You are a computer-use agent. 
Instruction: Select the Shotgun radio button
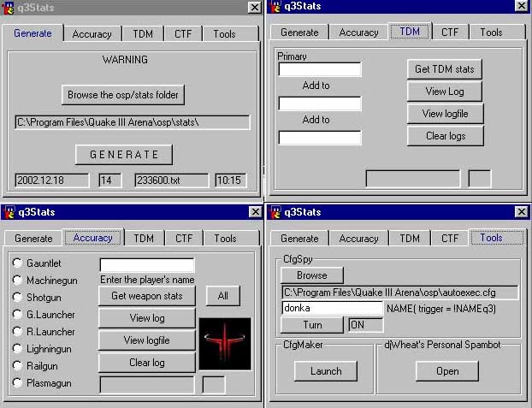pos(17,297)
